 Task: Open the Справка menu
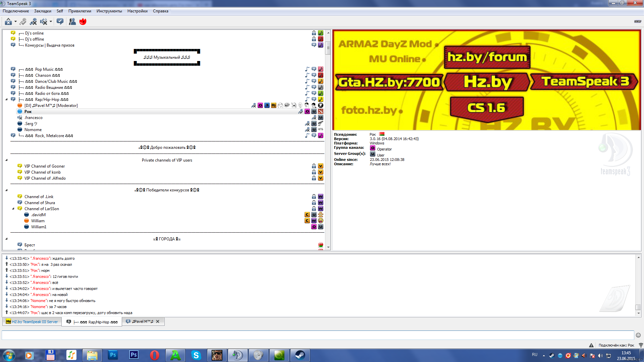(x=160, y=11)
